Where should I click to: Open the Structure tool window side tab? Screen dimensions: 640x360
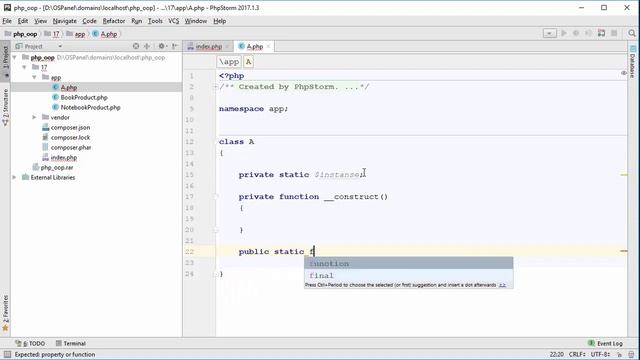5,108
